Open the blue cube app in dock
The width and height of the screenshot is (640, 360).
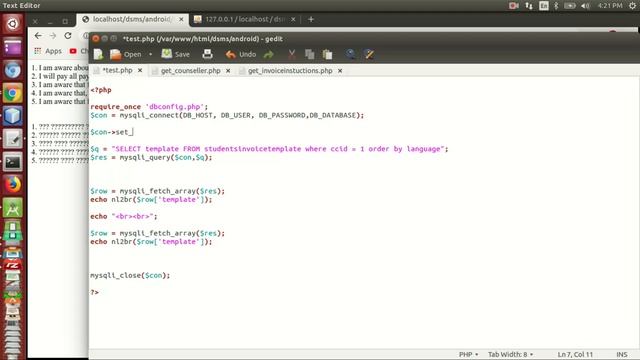pyautogui.click(x=13, y=116)
